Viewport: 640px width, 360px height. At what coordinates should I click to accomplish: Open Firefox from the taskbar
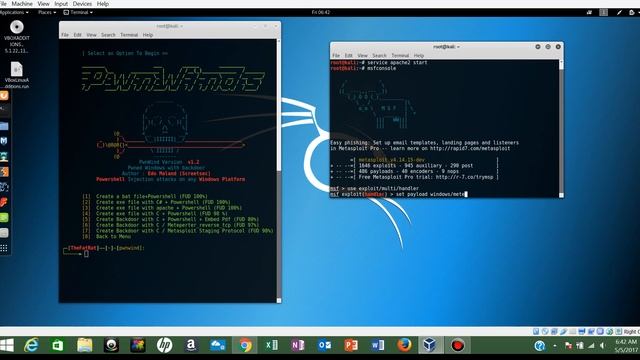pos(404,345)
